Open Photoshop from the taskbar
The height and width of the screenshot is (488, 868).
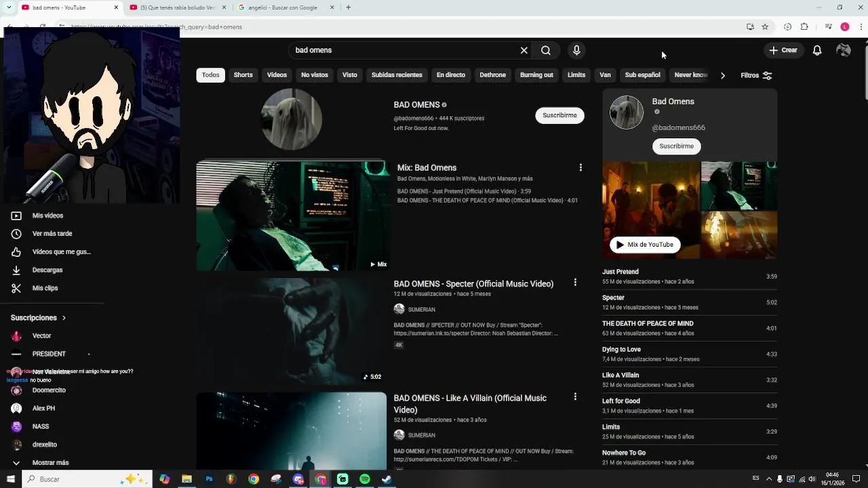pyautogui.click(x=209, y=479)
